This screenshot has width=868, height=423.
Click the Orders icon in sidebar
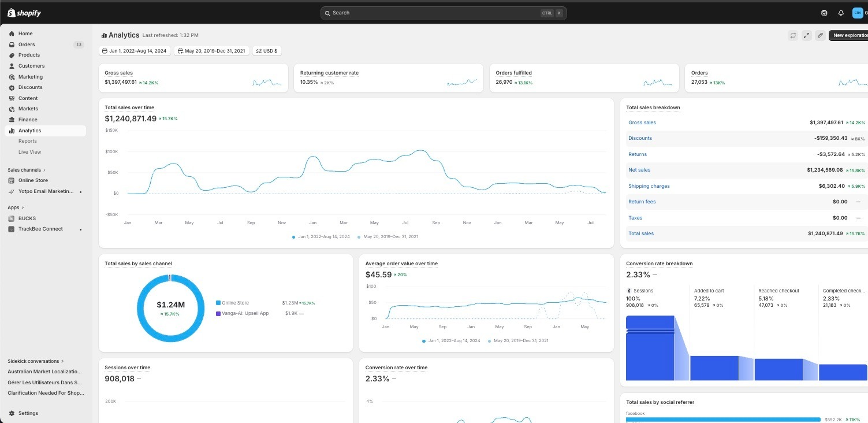coord(12,44)
